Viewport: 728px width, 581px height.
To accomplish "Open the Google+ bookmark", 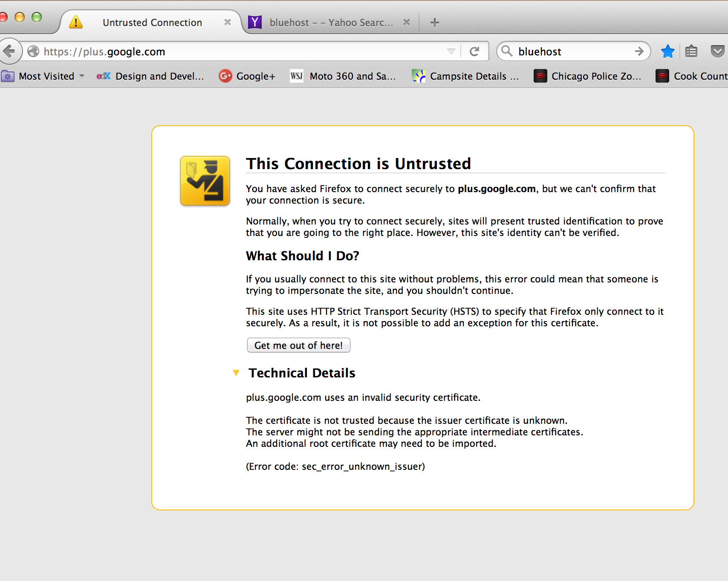I will coord(247,76).
